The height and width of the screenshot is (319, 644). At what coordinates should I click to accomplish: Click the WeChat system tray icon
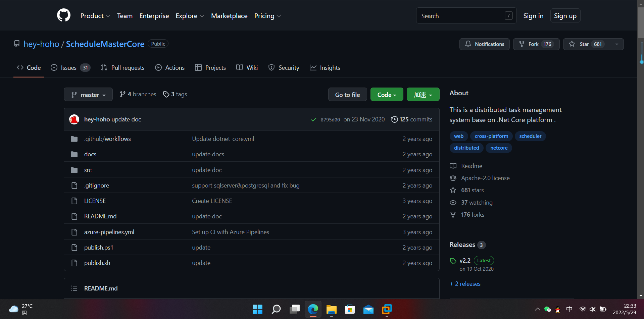click(x=548, y=309)
